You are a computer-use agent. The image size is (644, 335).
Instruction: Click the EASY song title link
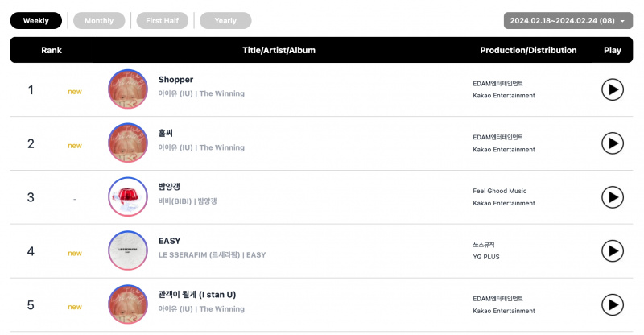click(169, 241)
